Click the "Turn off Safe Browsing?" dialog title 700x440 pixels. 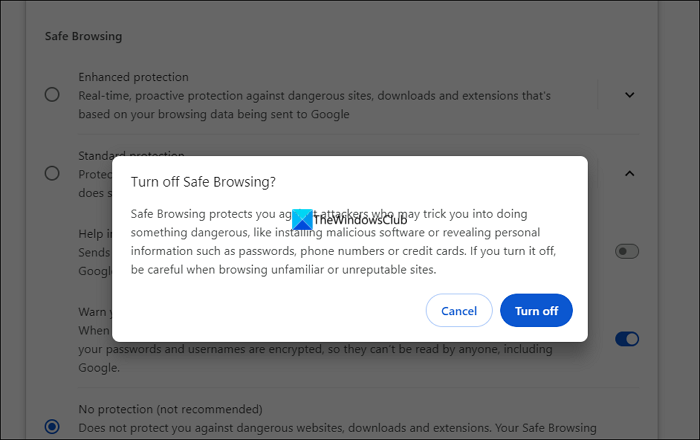point(204,182)
